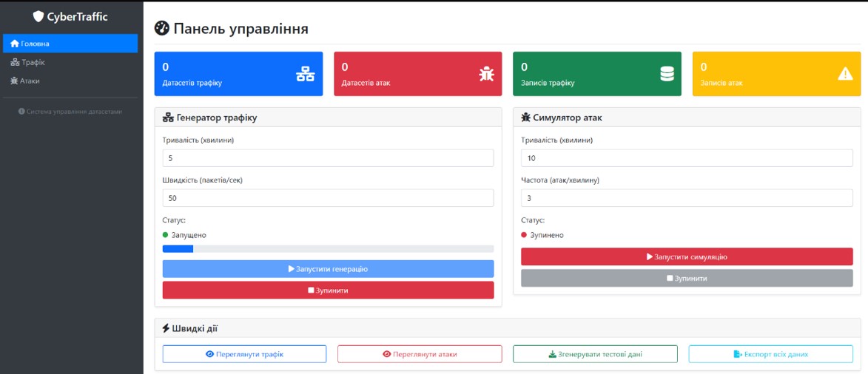Click the bug icon on attack datasets card

tap(485, 74)
